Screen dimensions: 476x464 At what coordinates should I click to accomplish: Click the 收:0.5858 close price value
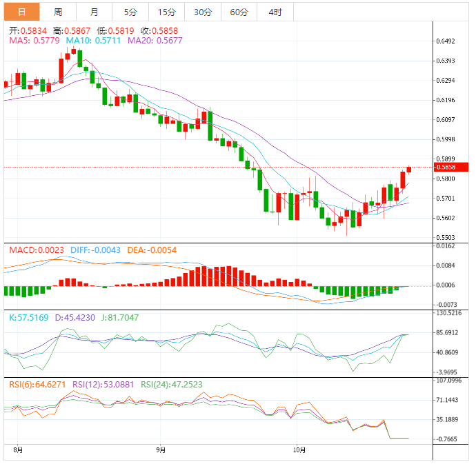click(159, 30)
